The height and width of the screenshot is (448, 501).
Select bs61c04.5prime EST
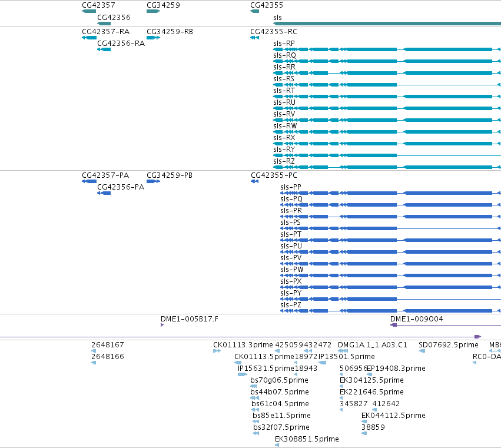(x=280, y=404)
